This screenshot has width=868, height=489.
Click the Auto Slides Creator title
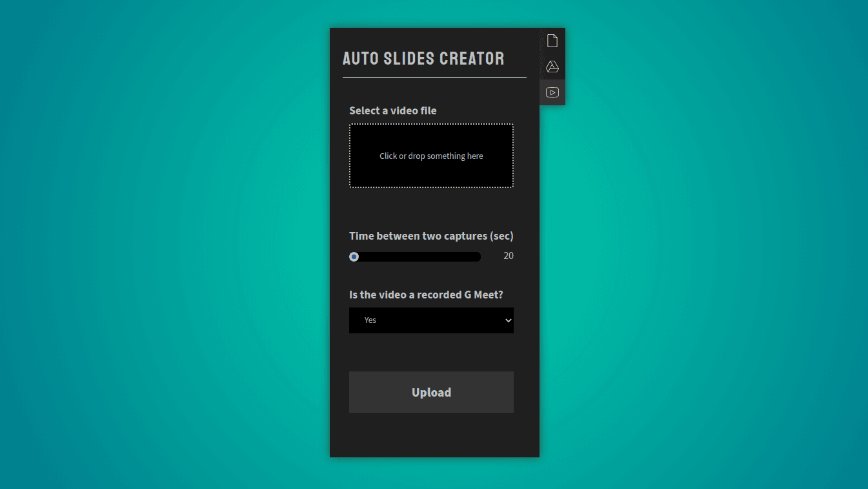pos(423,58)
